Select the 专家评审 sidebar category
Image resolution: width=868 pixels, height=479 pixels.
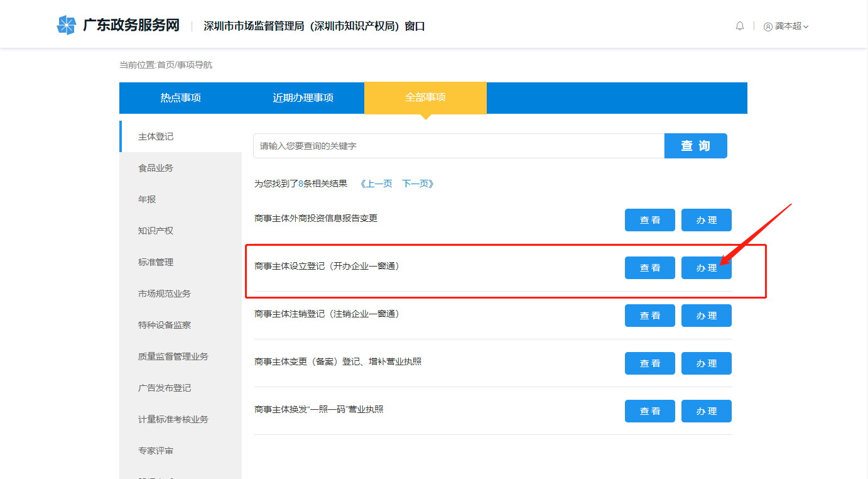[x=155, y=450]
